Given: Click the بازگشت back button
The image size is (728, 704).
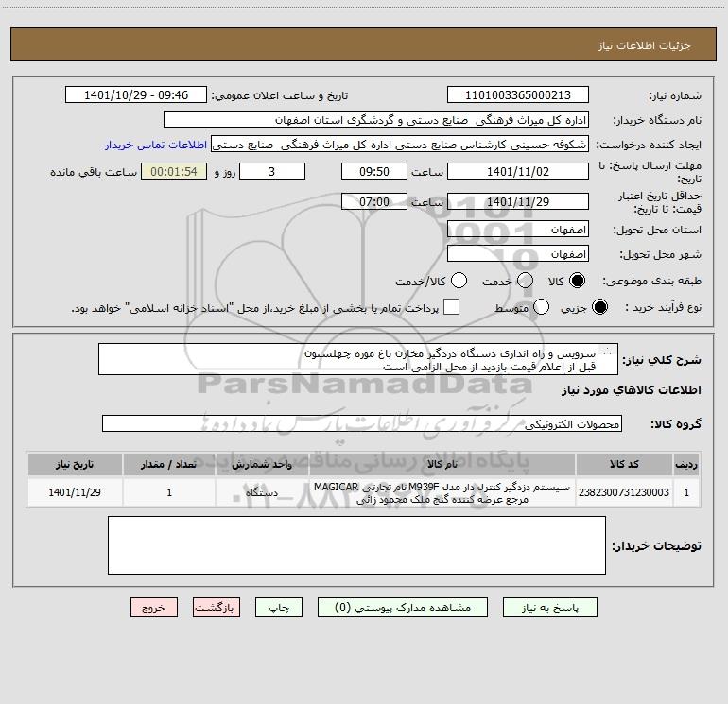Looking at the screenshot, I should click(217, 608).
